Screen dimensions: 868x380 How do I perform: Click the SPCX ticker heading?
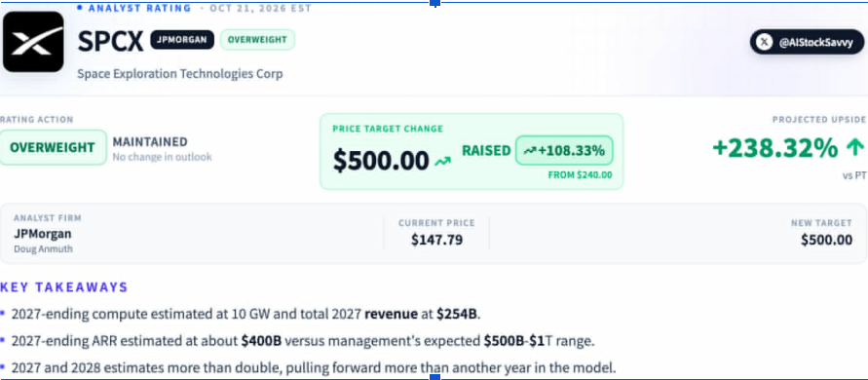(x=111, y=41)
